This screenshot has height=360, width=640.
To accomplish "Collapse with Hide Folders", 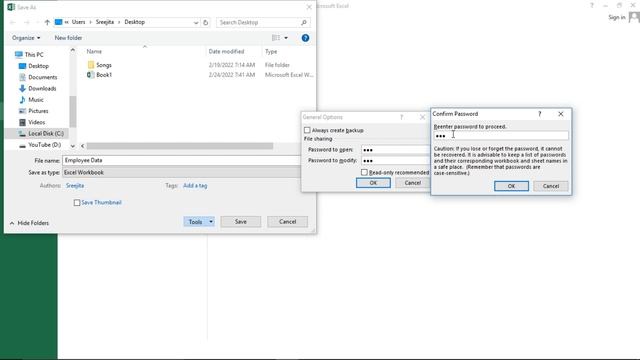I will point(29,223).
